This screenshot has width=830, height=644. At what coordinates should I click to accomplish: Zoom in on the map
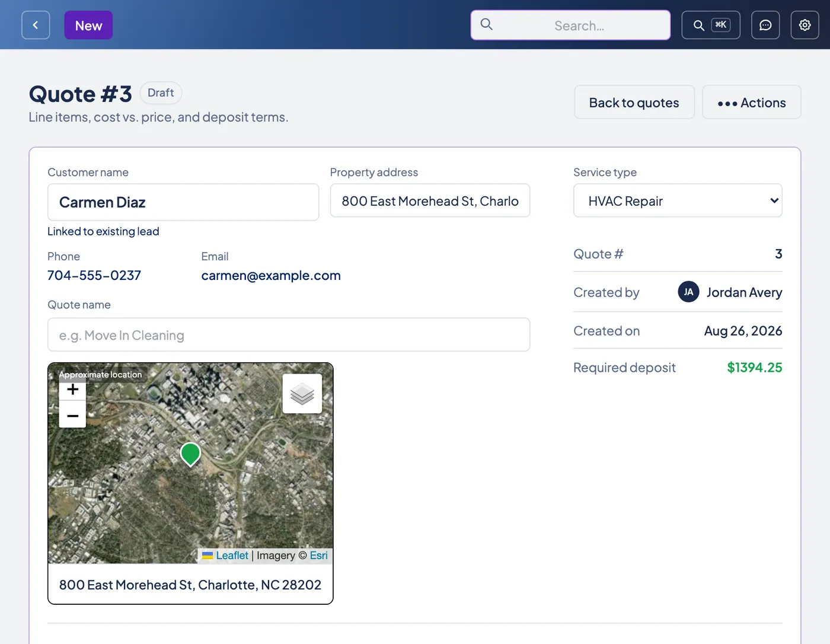[73, 390]
